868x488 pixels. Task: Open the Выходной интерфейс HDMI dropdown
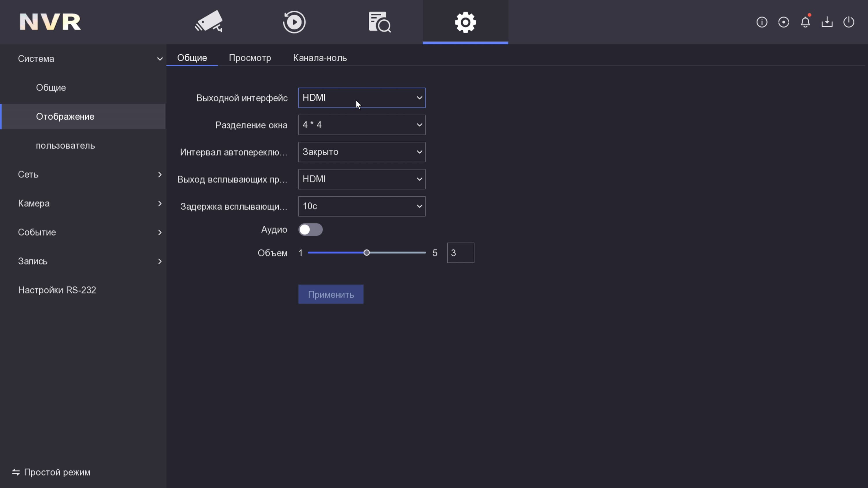tap(362, 98)
